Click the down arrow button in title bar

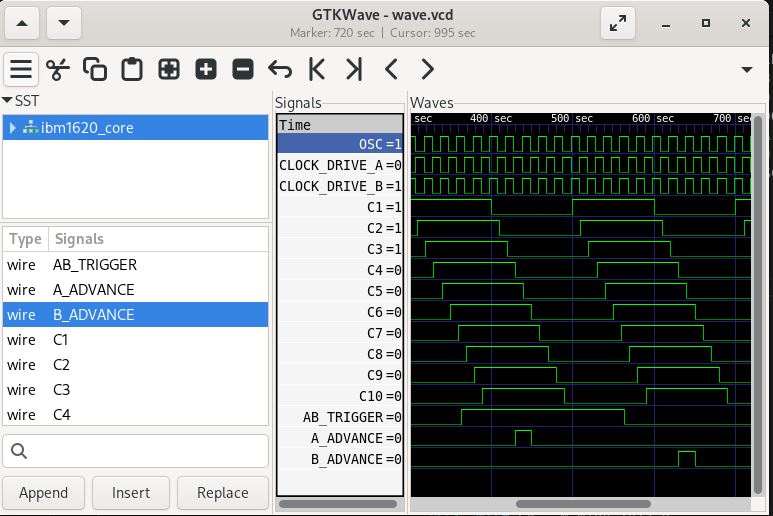pyautogui.click(x=64, y=23)
